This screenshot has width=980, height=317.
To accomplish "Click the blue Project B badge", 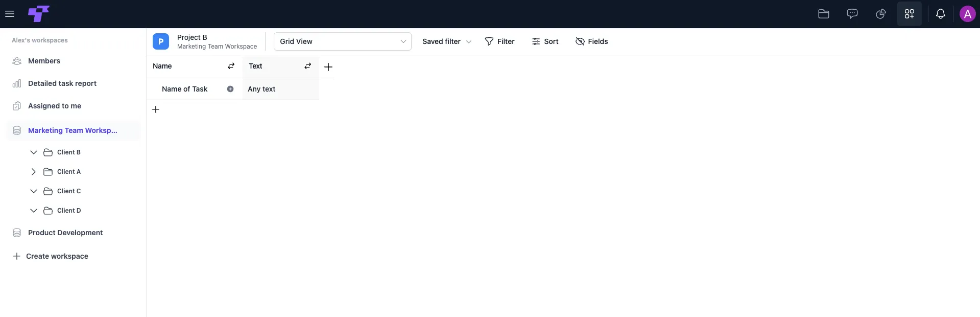I will tap(161, 41).
